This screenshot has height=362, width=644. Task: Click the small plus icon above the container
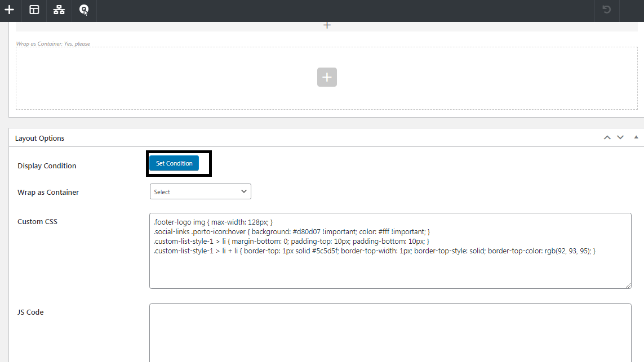327,25
